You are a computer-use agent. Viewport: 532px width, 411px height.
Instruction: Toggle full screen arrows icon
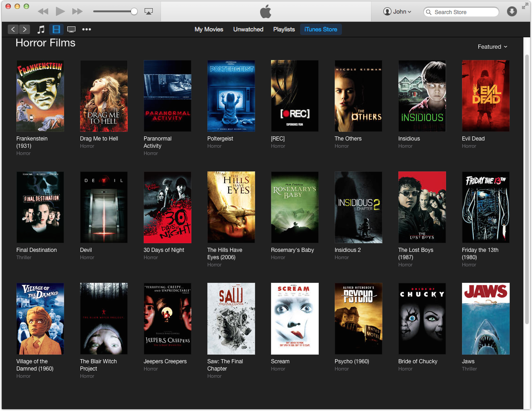(525, 5)
